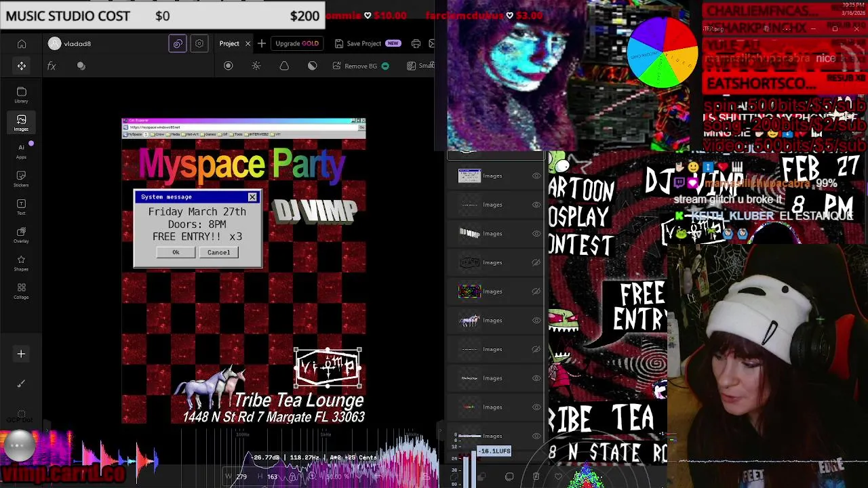Image resolution: width=868 pixels, height=488 pixels.
Task: Click the height H 163 field
Action: pyautogui.click(x=269, y=476)
